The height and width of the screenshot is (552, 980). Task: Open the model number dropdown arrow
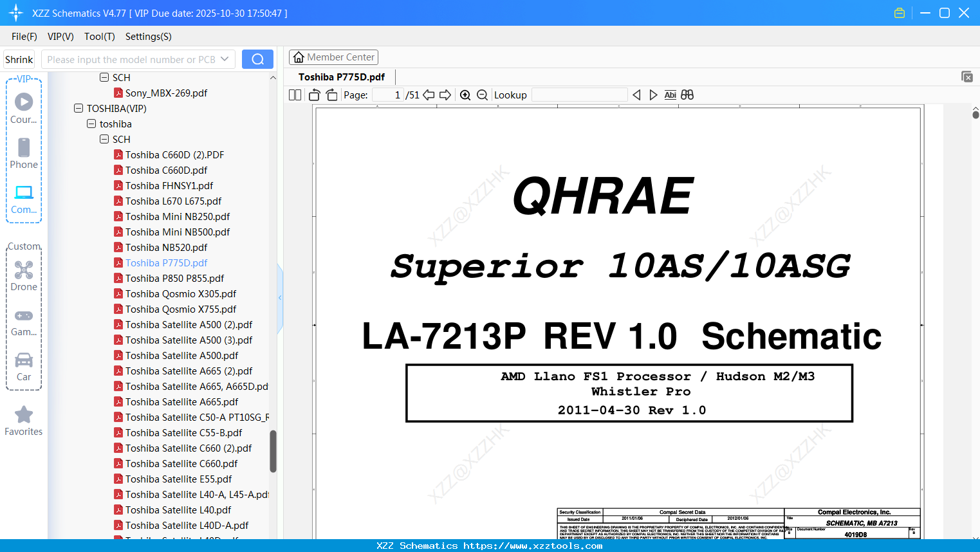pyautogui.click(x=225, y=59)
